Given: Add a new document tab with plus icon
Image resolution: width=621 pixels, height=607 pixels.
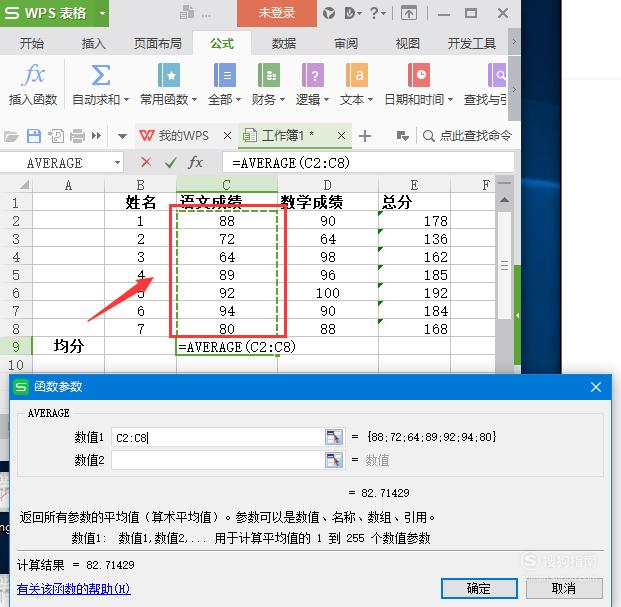Looking at the screenshot, I should tap(365, 136).
